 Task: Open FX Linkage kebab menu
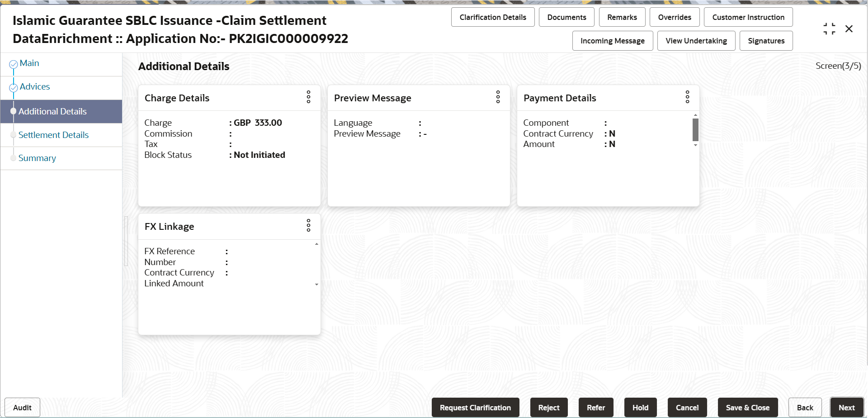coord(308,225)
